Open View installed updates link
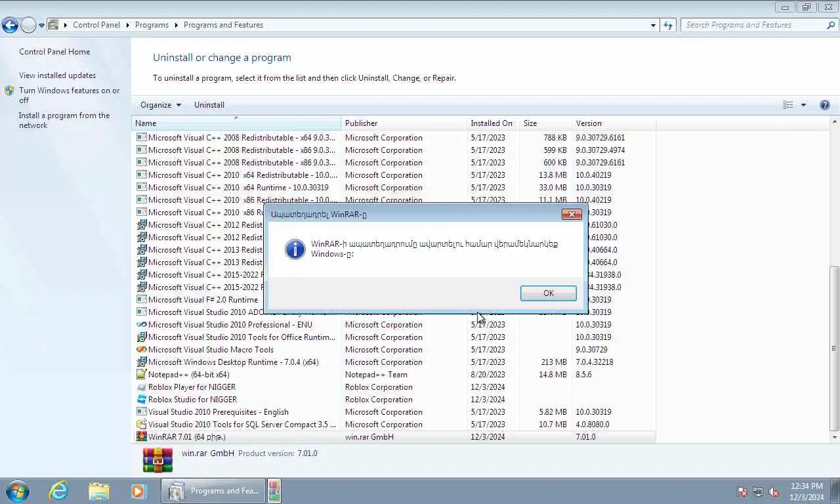840x504 pixels. click(57, 75)
